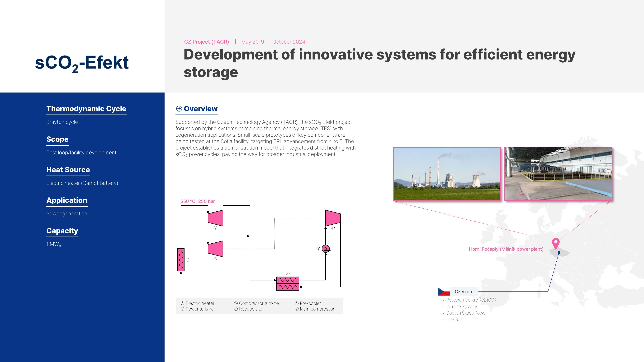Open the Mělník power plant photo
Viewport: 644px width, 362px height.
pos(447,174)
